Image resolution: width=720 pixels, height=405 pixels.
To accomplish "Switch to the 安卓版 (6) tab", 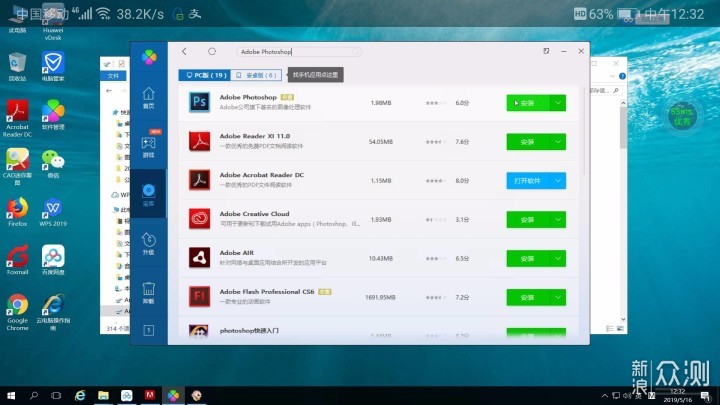I will [256, 75].
